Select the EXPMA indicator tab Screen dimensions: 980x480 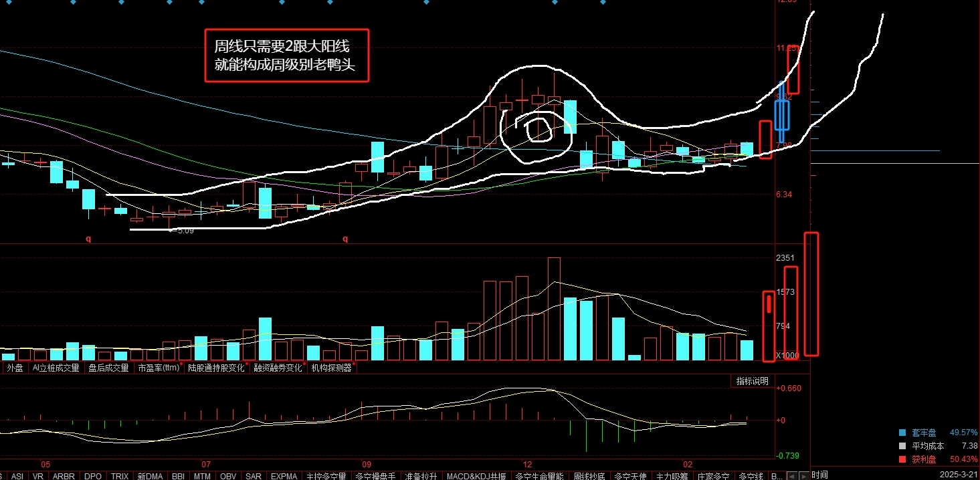pos(284,476)
